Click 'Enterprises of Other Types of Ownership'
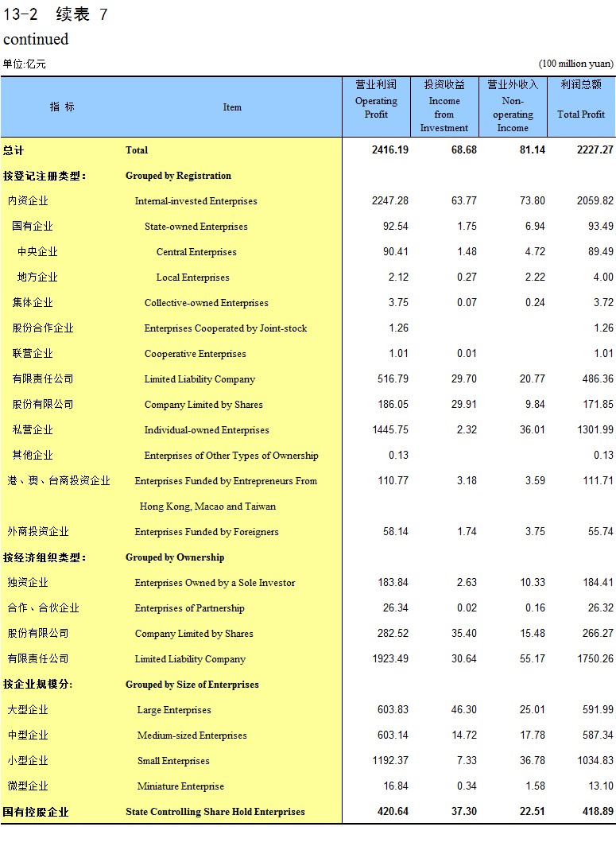 231,456
